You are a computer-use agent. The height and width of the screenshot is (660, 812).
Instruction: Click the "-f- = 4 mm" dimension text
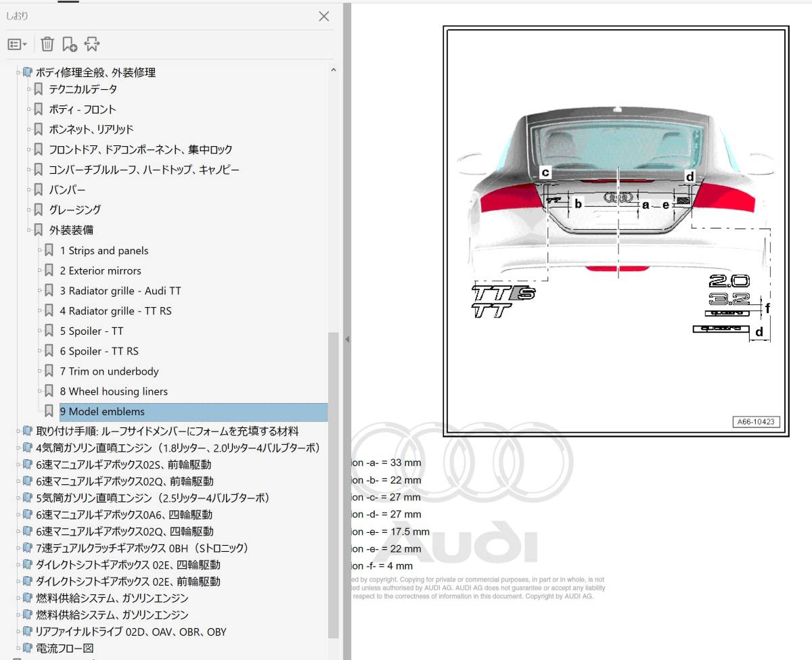(x=389, y=566)
